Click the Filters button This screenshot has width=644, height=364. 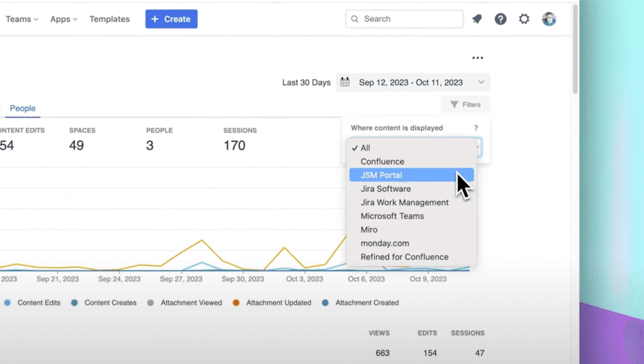[465, 105]
